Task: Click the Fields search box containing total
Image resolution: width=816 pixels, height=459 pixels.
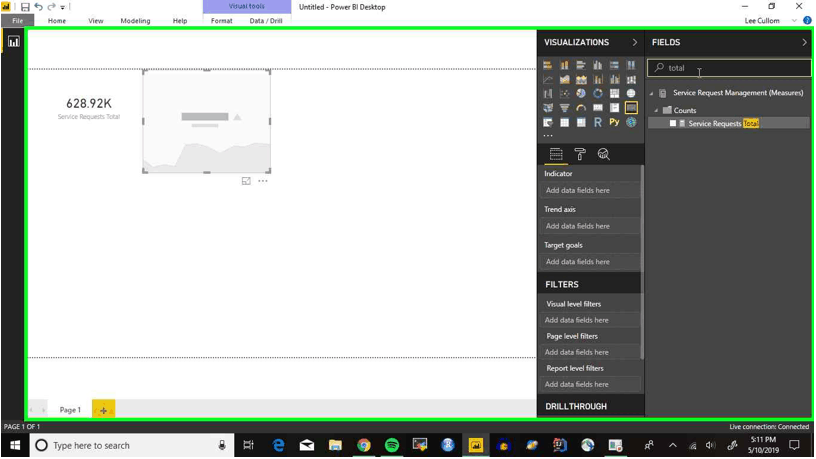Action: [729, 68]
